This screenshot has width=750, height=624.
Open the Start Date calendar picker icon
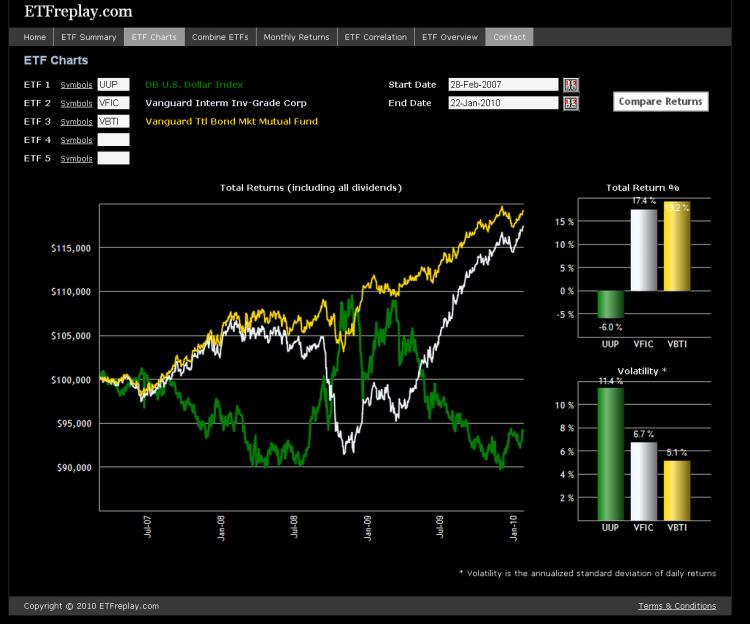(x=571, y=85)
